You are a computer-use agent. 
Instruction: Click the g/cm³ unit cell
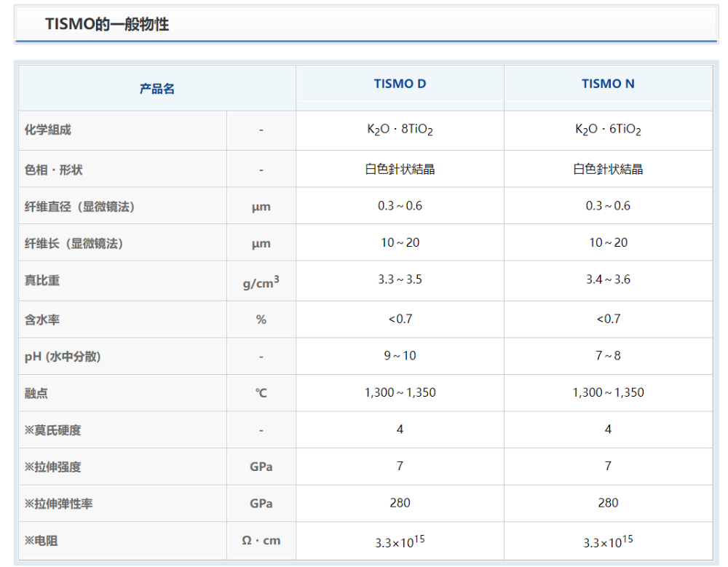point(261,282)
